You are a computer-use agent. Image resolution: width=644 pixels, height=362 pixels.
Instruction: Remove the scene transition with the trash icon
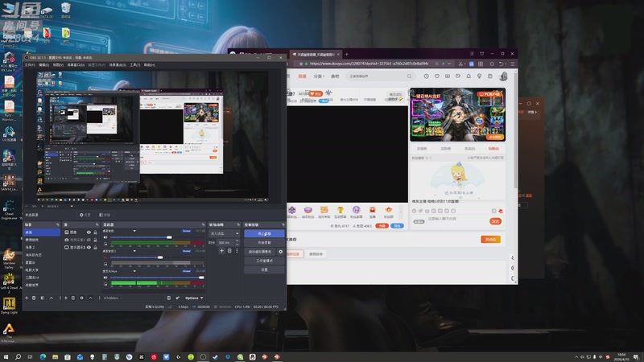[x=229, y=250]
